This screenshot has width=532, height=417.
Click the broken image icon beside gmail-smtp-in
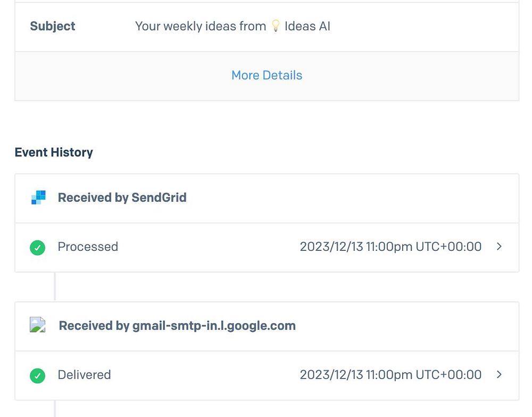[37, 325]
